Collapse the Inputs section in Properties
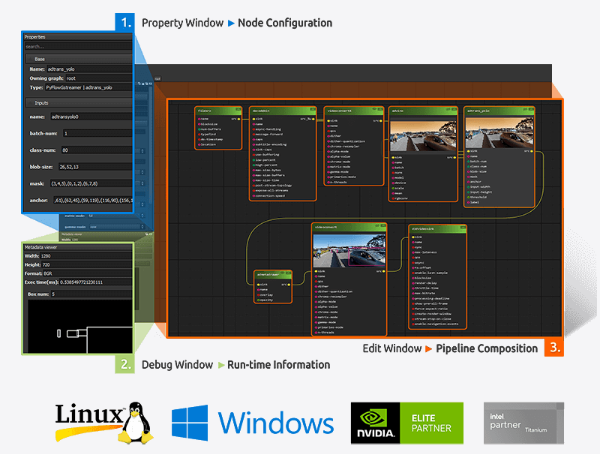600x454 pixels. (x=41, y=101)
